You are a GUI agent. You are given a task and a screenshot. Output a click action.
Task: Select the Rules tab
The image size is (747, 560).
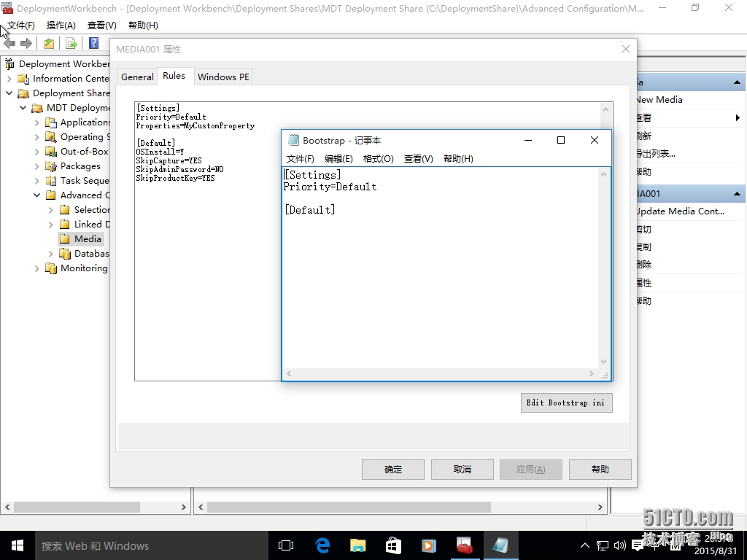point(174,76)
